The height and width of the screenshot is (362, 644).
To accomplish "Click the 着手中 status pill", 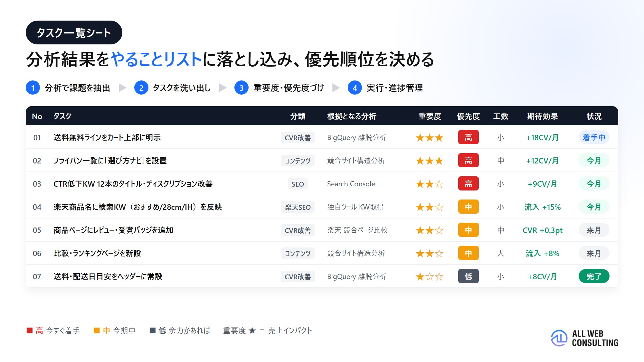I will [x=594, y=137].
